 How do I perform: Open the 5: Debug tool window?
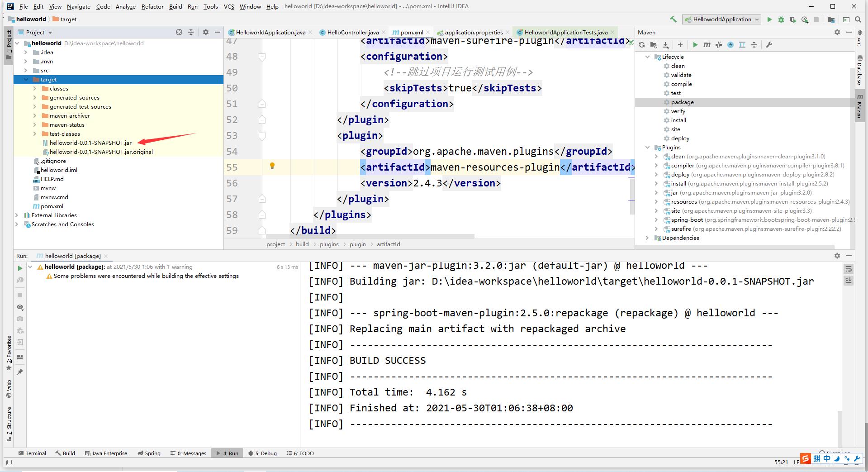tap(263, 453)
